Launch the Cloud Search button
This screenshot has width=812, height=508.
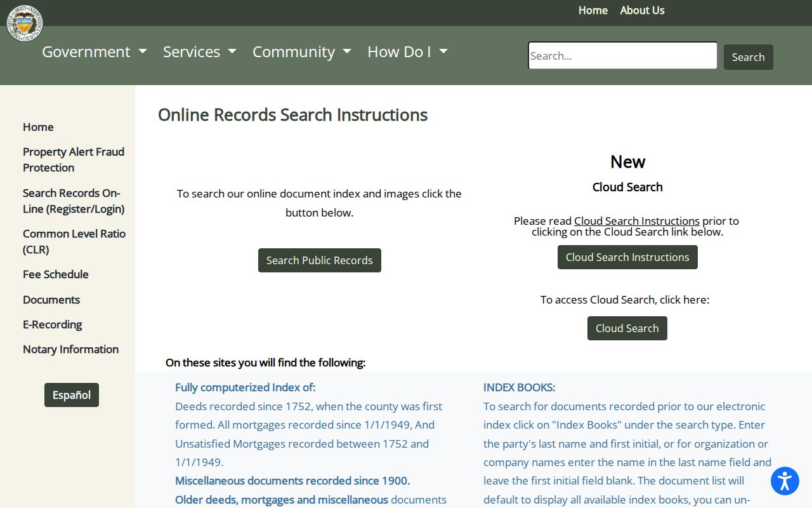point(627,328)
